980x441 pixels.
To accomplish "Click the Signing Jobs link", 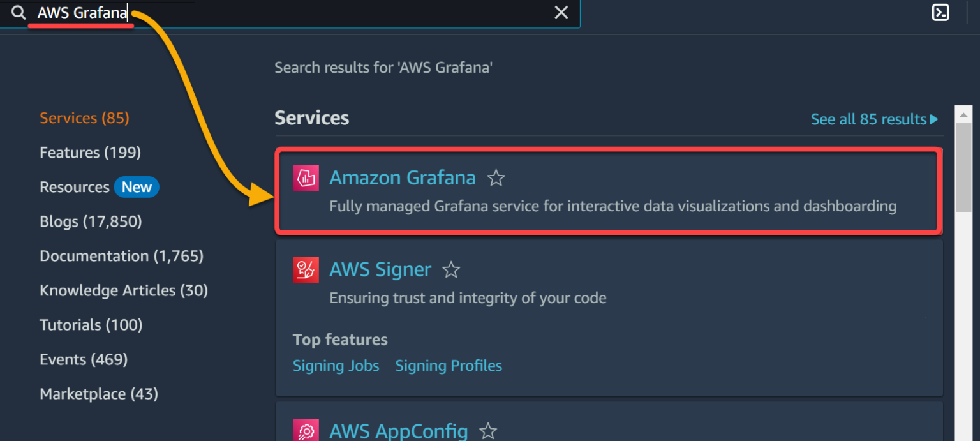I will (x=336, y=365).
